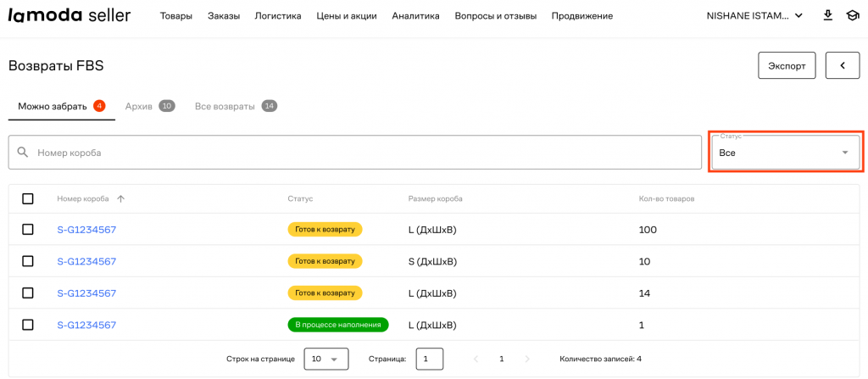The width and height of the screenshot is (868, 379).
Task: Click the Страница number input box
Action: 429,359
